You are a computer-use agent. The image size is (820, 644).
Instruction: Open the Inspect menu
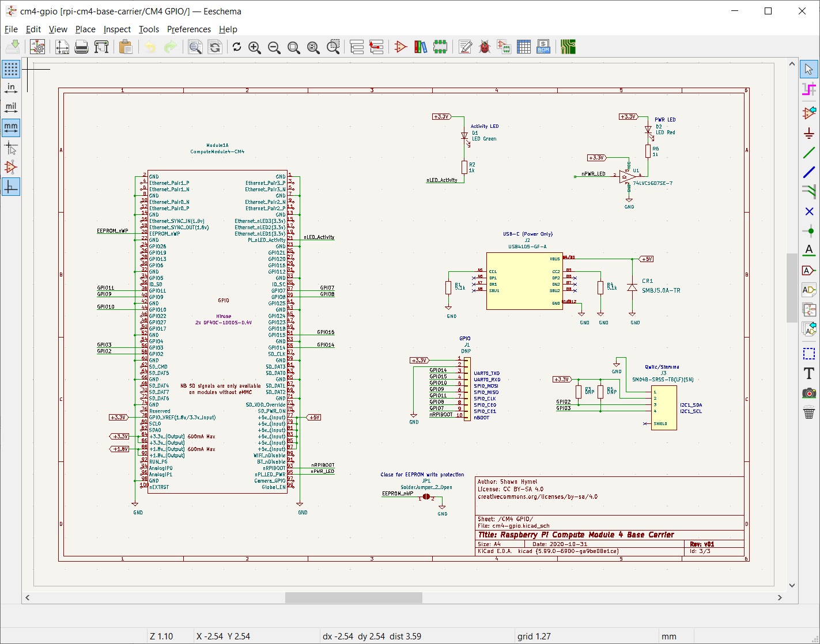coord(117,29)
